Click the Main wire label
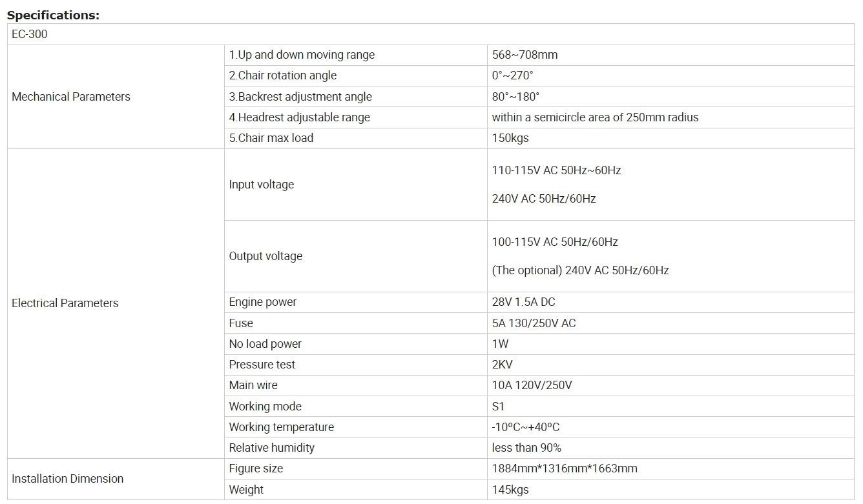Screen dimensions: 863x504 (253, 385)
